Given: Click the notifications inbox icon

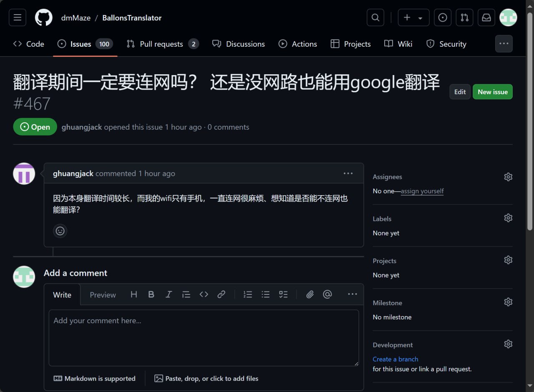Looking at the screenshot, I should click(x=486, y=18).
